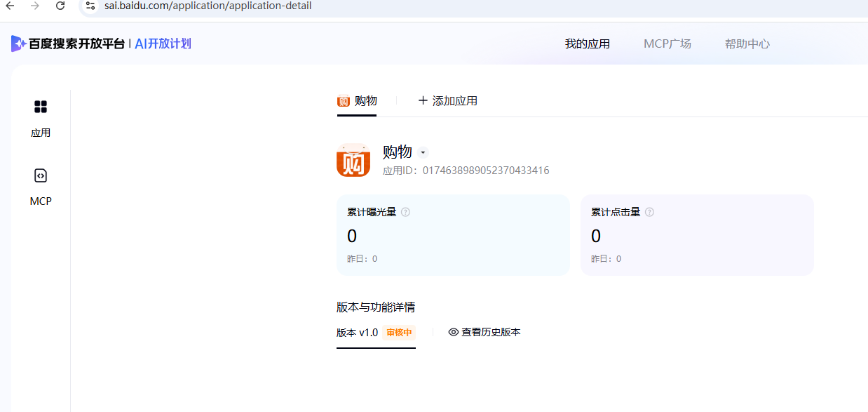Click the large 购物 app logo
Screen dimensions: 868x412
pos(353,160)
